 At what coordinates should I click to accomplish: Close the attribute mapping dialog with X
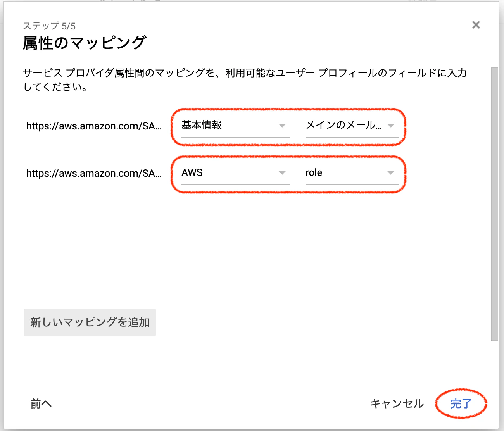click(x=476, y=25)
